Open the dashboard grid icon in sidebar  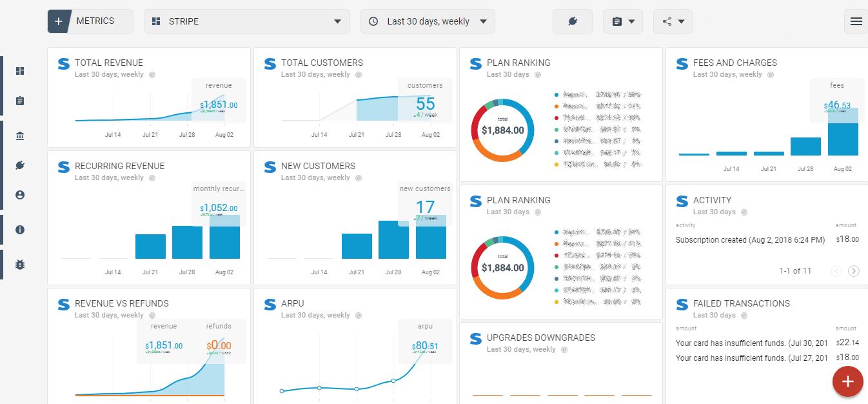point(20,71)
